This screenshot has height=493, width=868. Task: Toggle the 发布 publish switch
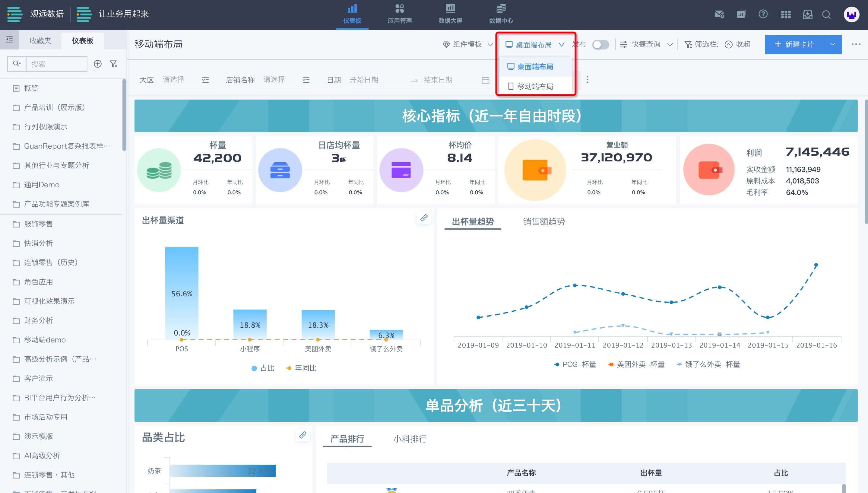click(601, 45)
